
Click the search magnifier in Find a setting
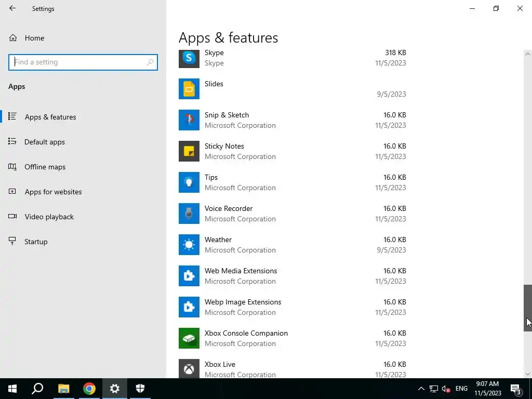pos(150,62)
